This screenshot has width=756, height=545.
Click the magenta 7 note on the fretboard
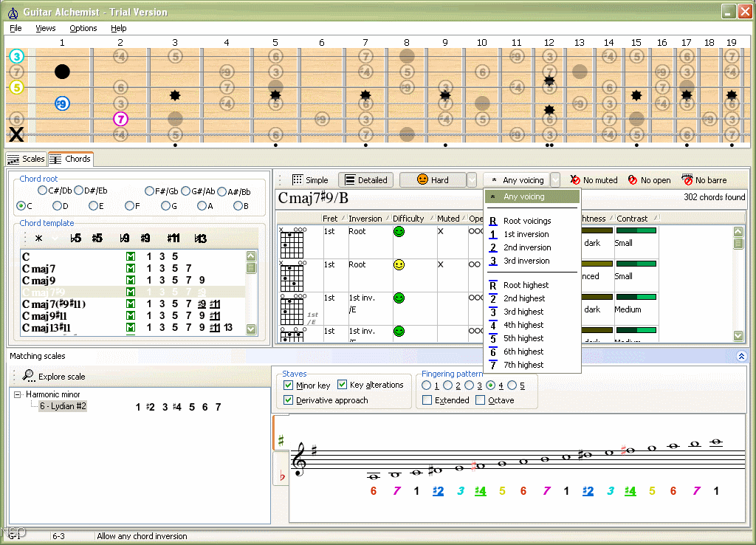[x=120, y=119]
